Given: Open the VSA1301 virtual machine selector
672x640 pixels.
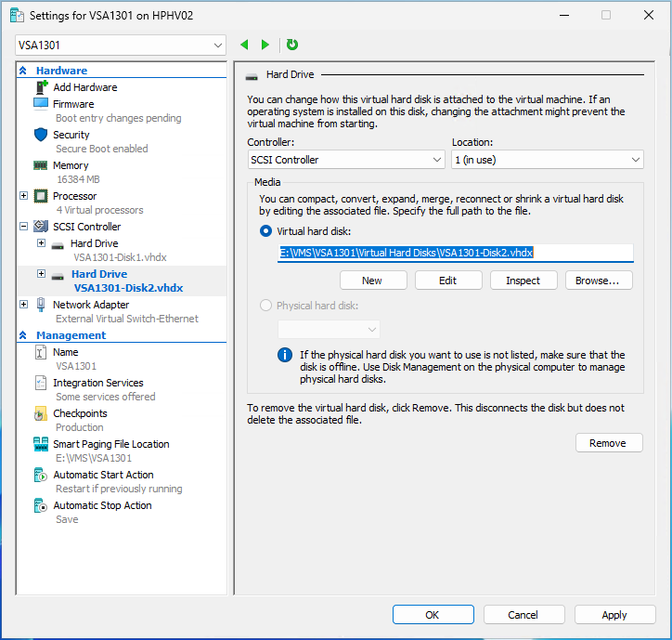Looking at the screenshot, I should pos(121,46).
